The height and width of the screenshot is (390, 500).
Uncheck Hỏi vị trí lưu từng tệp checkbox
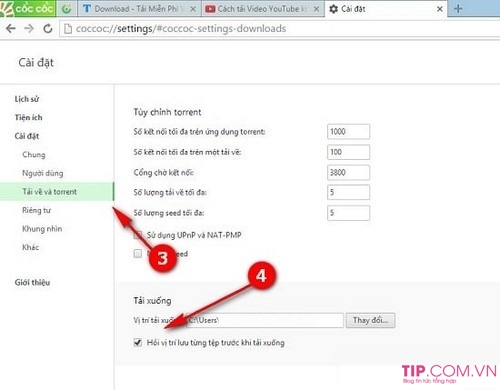138,342
